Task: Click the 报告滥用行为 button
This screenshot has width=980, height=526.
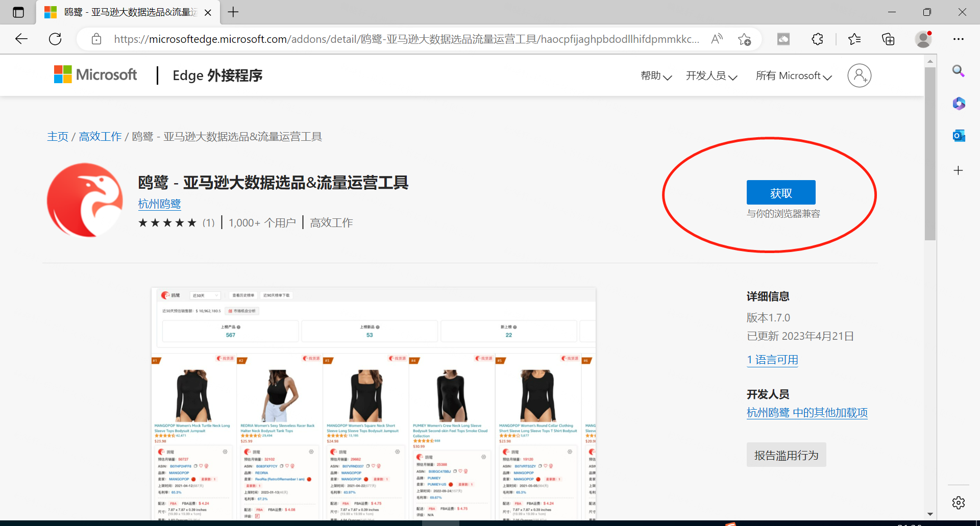Action: click(786, 455)
